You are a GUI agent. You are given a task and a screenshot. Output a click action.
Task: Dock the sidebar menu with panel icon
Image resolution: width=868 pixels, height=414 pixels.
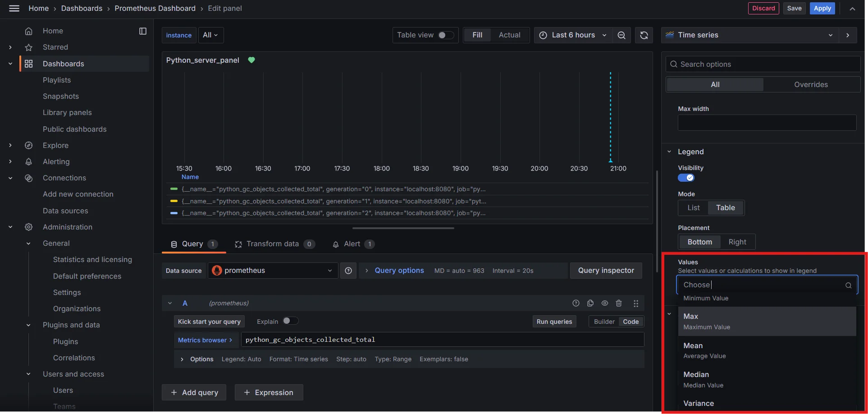(x=143, y=31)
